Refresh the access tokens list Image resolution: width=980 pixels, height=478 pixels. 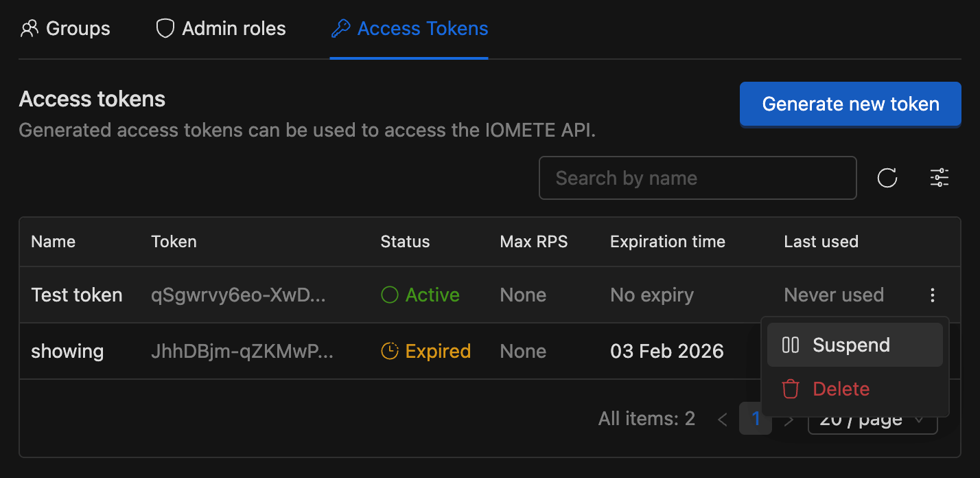pos(887,178)
